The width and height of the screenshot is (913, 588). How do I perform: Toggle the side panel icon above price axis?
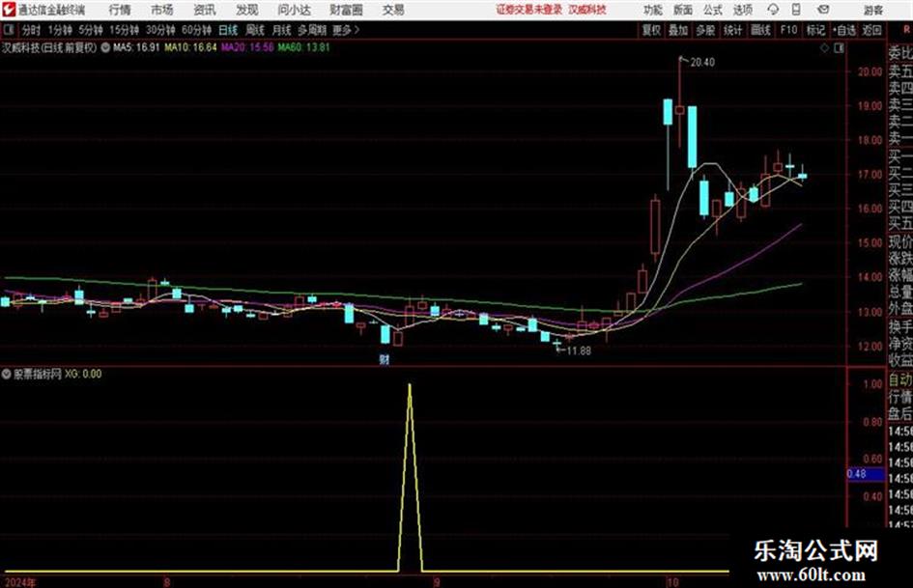point(839,48)
